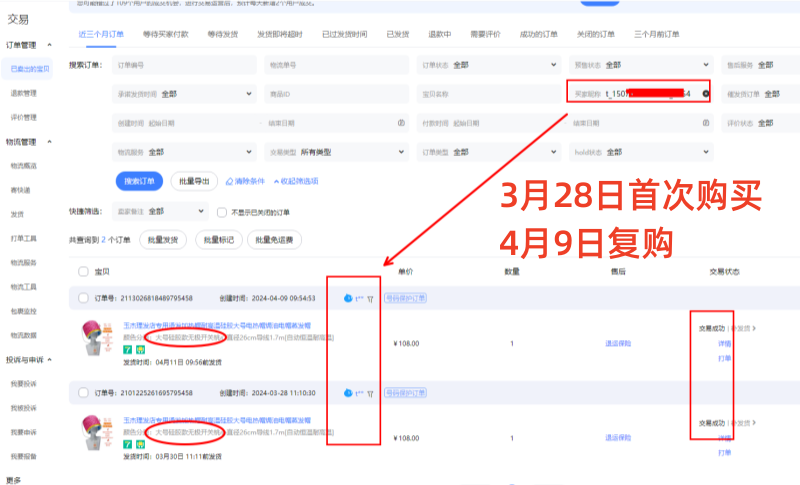Switch to the 退款中 tab
800x485 pixels.
(x=439, y=34)
